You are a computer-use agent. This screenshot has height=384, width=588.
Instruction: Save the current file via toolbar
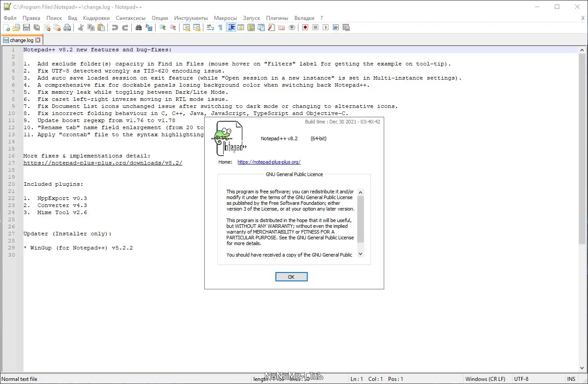27,27
